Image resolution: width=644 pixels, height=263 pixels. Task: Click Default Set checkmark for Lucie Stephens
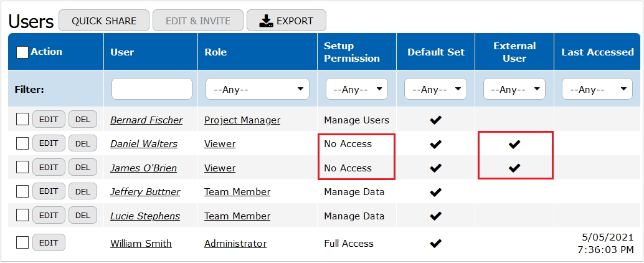[x=435, y=216]
